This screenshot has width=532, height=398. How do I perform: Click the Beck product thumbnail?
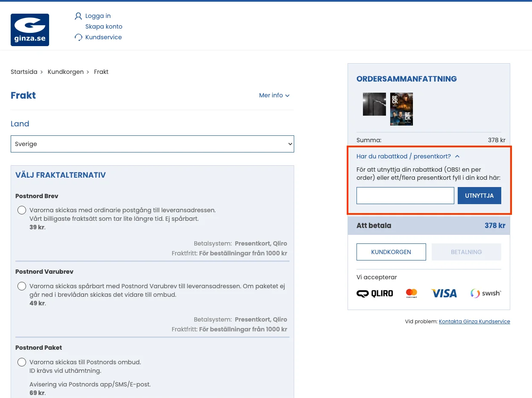pyautogui.click(x=401, y=109)
